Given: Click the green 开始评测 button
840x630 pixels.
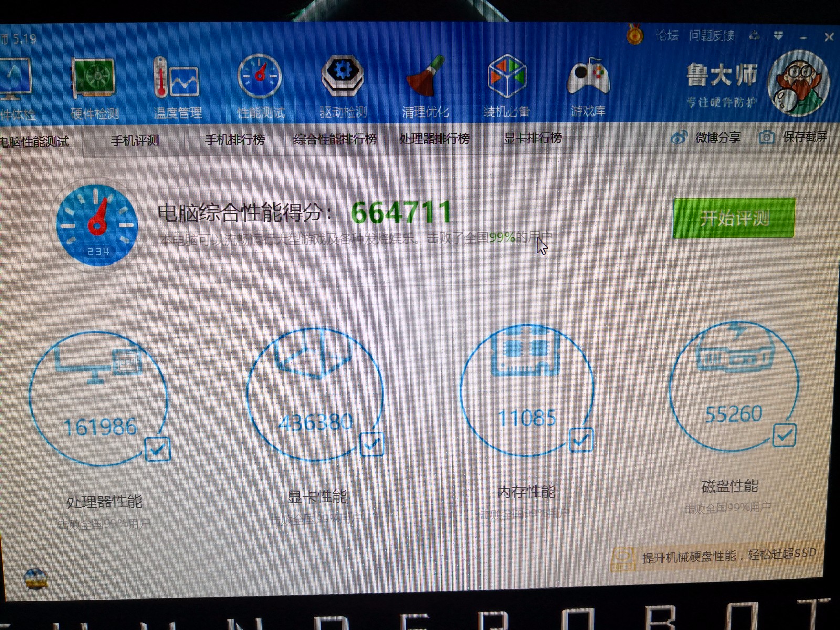Looking at the screenshot, I should click(733, 218).
